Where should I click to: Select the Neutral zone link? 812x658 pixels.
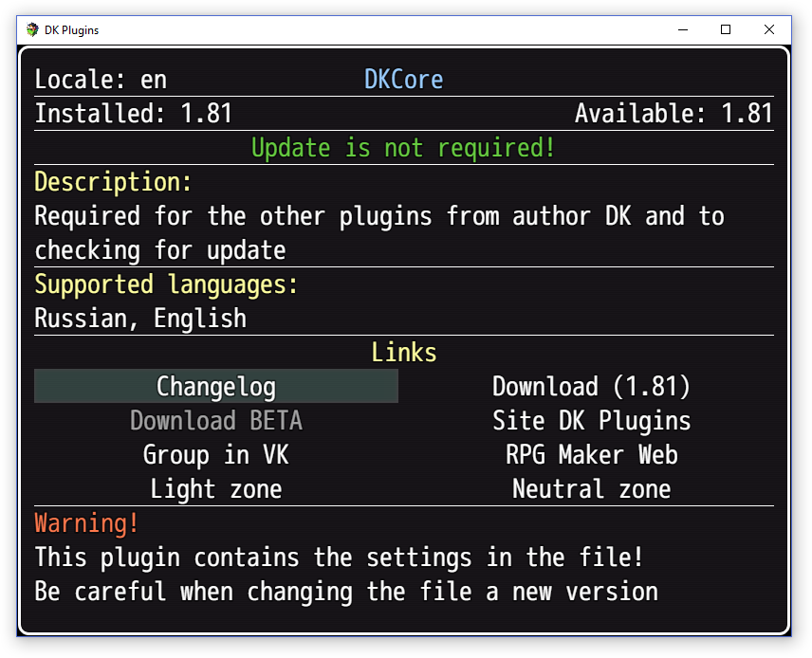click(x=591, y=489)
